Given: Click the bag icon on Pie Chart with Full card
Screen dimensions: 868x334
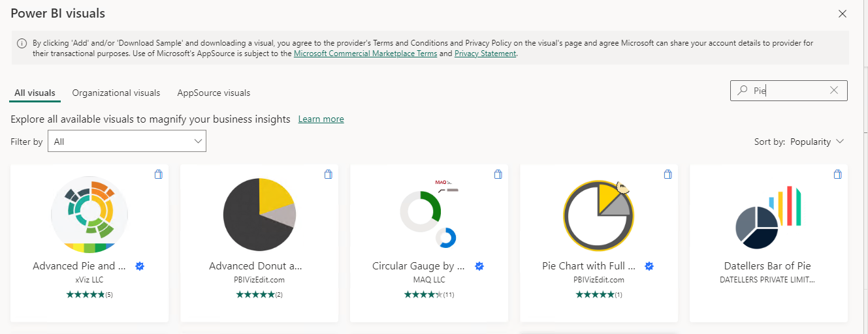Looking at the screenshot, I should point(668,174).
